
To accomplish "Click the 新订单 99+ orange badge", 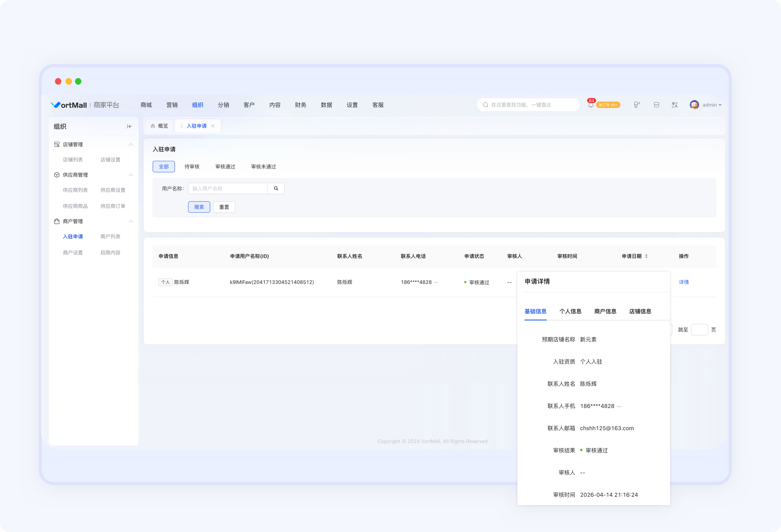I will [608, 105].
